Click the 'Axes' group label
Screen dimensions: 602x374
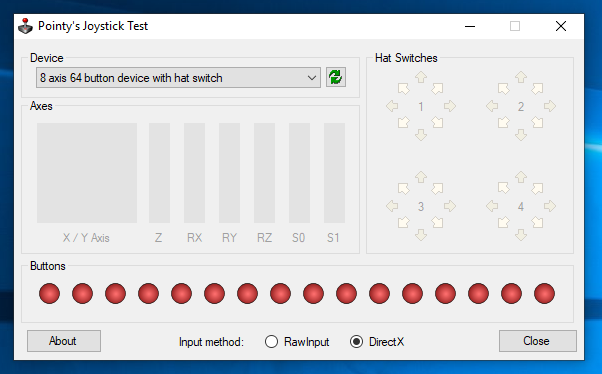41,106
